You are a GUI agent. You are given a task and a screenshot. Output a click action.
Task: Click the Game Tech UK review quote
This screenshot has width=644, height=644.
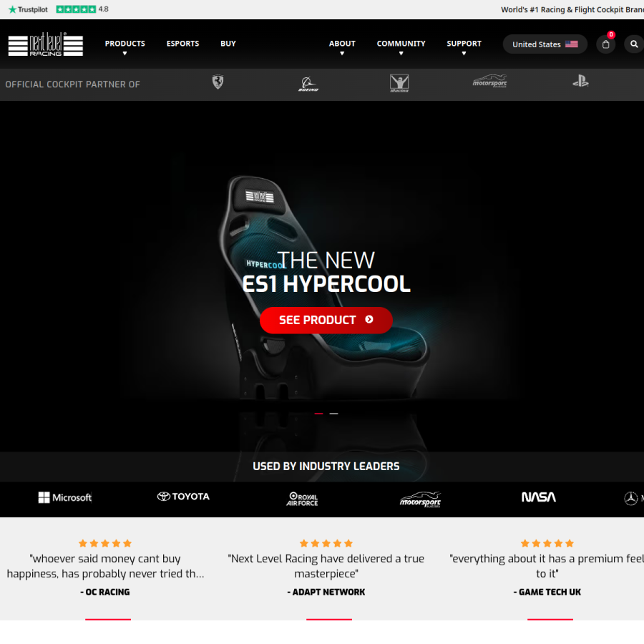547,566
